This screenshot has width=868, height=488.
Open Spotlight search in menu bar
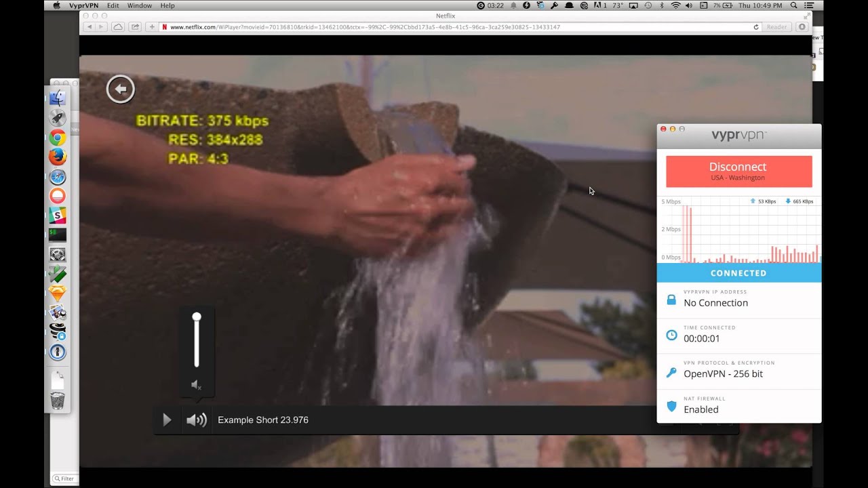pos(794,5)
